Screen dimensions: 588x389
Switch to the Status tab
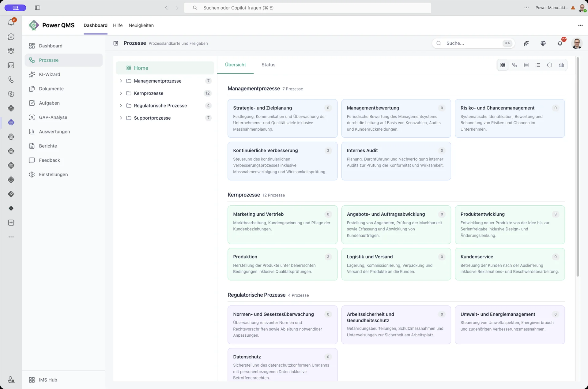[268, 65]
